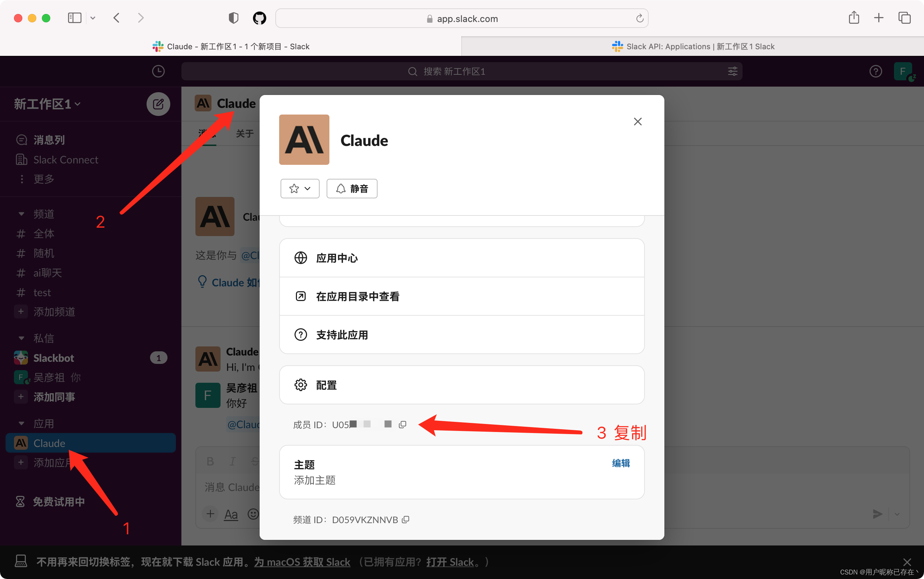Start a new message with the pencil icon
Viewport: 924px width, 579px height.
(158, 104)
